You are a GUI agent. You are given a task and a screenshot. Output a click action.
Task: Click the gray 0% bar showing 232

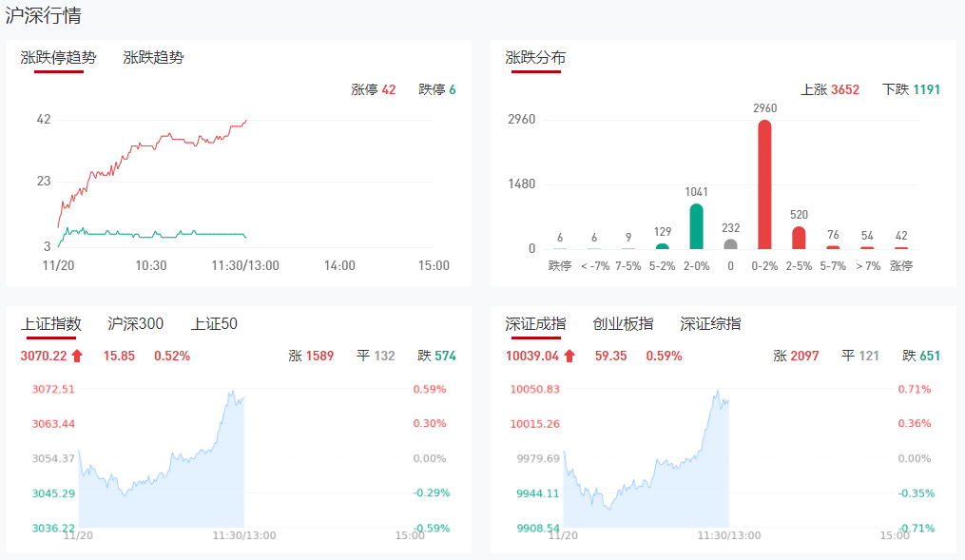[730, 244]
